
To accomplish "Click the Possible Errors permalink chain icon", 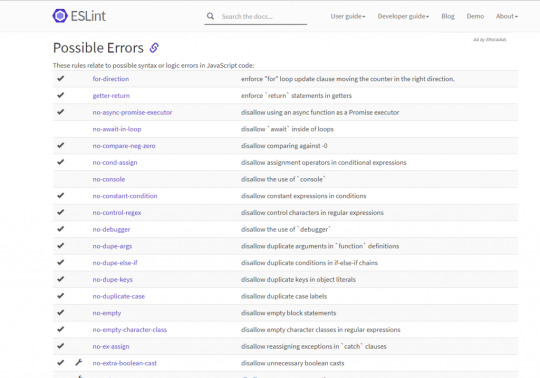I will pyautogui.click(x=154, y=48).
